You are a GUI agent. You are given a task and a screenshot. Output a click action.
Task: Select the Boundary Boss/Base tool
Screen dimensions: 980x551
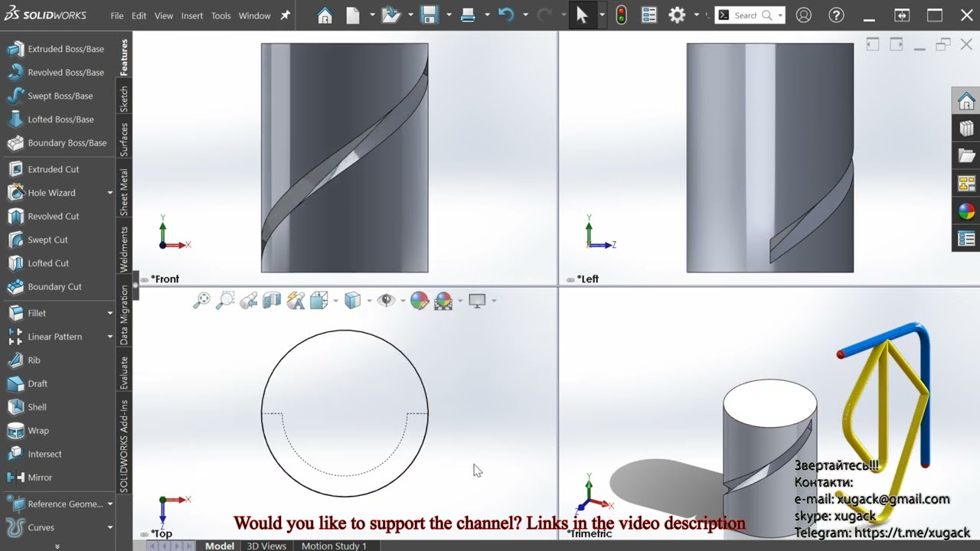coord(57,143)
